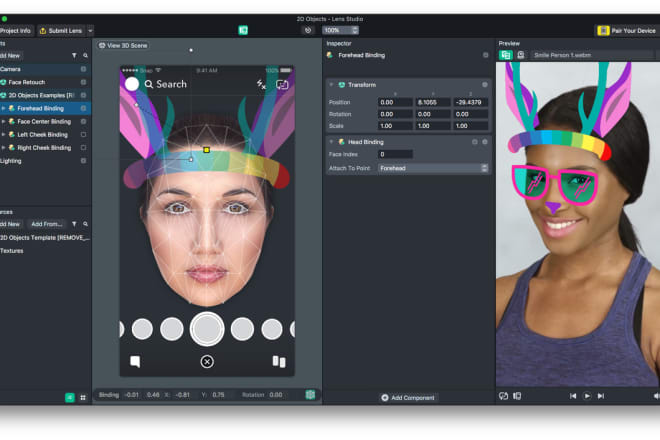Click the camera swap icon under Preview
The image size is (660, 440).
[x=503, y=396]
